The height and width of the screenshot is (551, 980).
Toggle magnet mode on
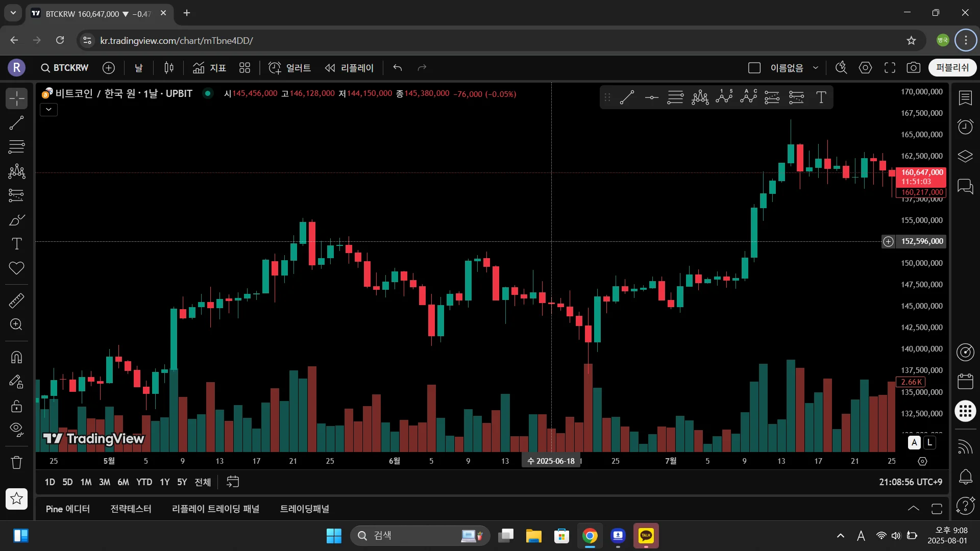pyautogui.click(x=16, y=357)
